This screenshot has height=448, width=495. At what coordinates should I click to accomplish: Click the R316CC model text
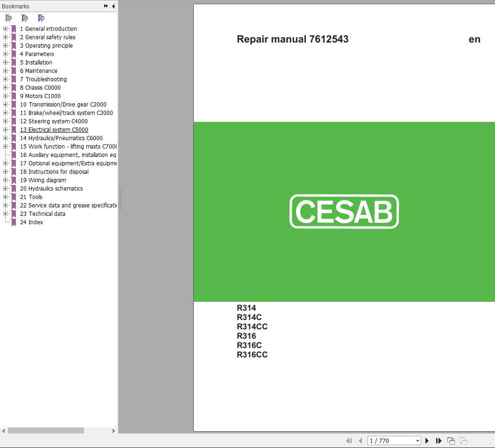click(x=252, y=355)
